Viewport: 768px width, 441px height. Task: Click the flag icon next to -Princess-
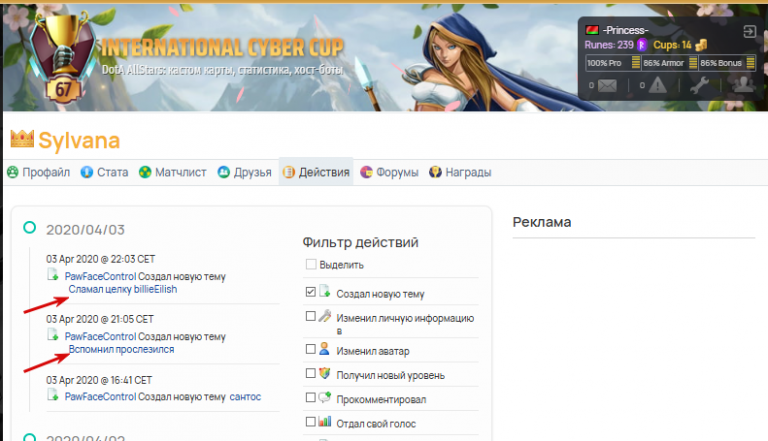pos(592,30)
